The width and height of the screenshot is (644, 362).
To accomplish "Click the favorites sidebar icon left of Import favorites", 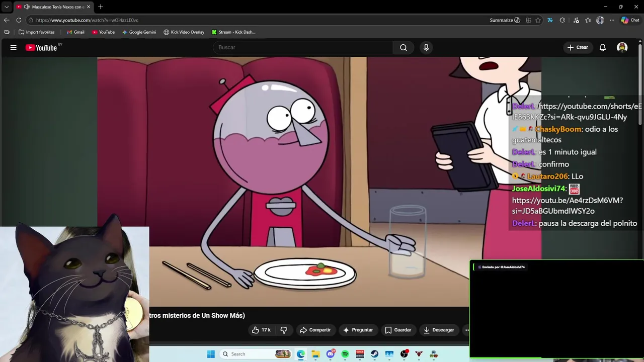I will click(x=7, y=32).
